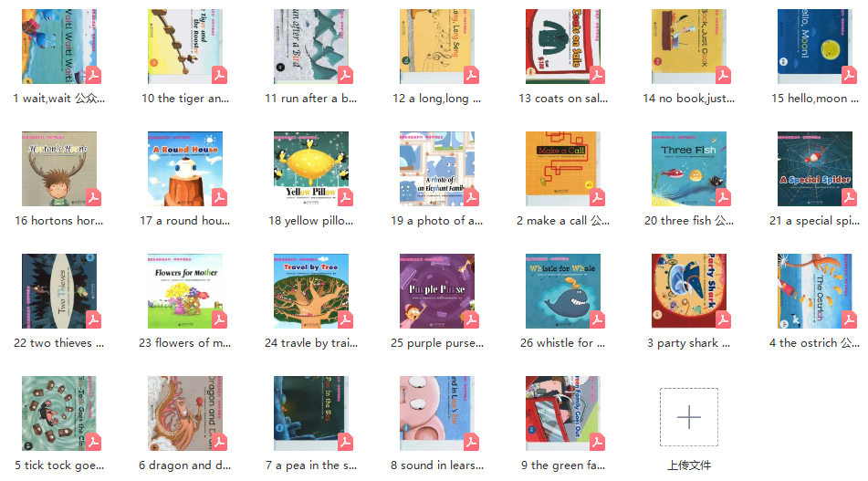Select '10 the tiger an...' book thumbnail
The height and width of the screenshot is (481, 868).
pos(185,47)
